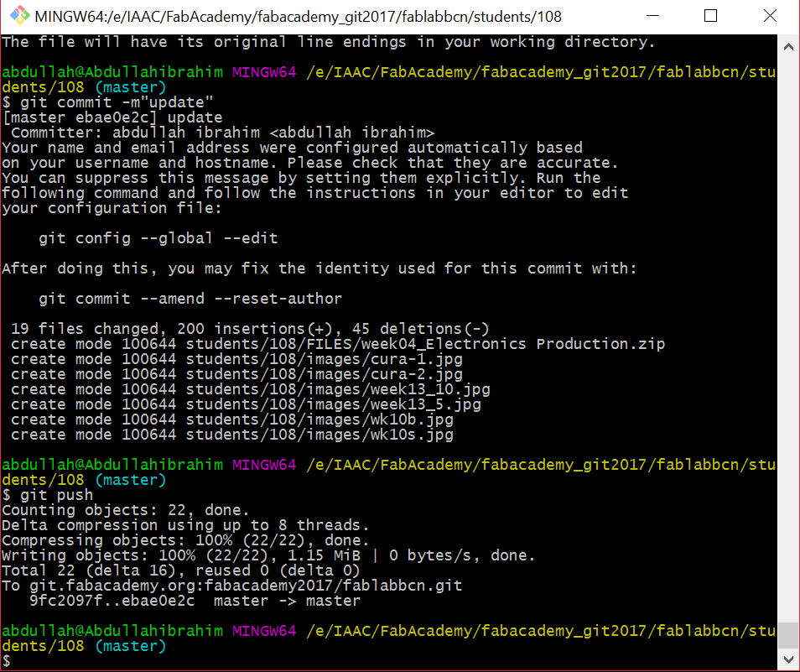The width and height of the screenshot is (800, 672).
Task: Click the week04_Electronics Production.zip line
Action: [x=338, y=344]
